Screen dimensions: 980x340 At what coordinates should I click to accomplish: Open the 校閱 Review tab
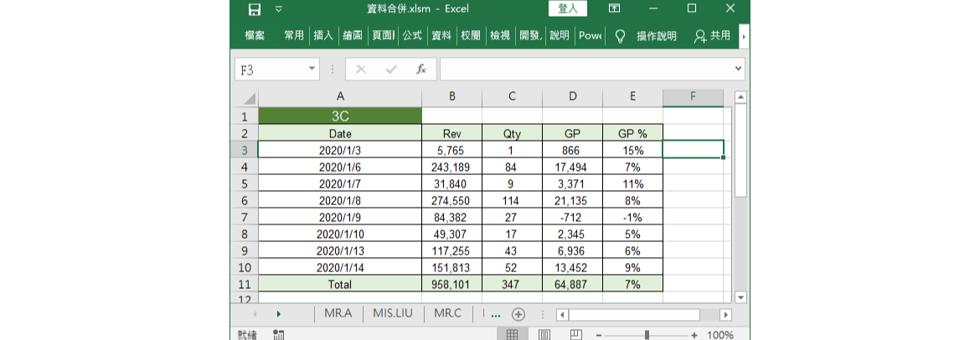pos(472,36)
